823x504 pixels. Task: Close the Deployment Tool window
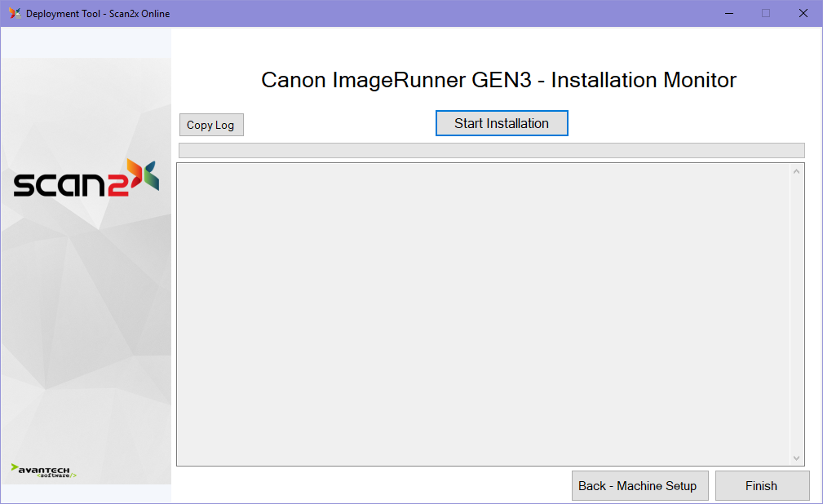803,13
